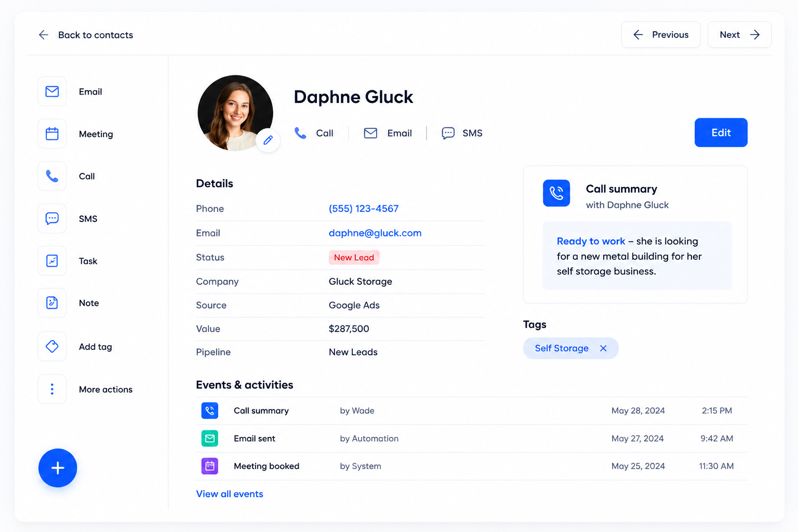798x532 pixels.
Task: Select Meeting label in the sidebar menu
Action: click(96, 134)
